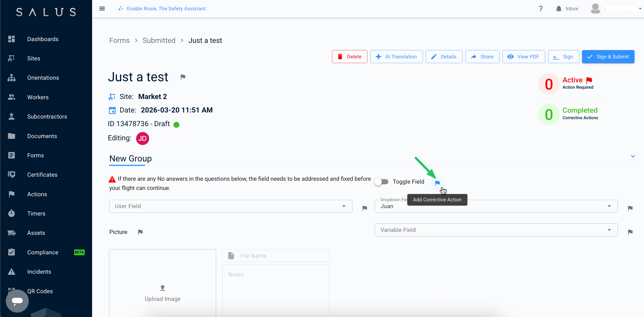Click the red Active flag icon
The height and width of the screenshot is (317, 644).
[x=589, y=80]
